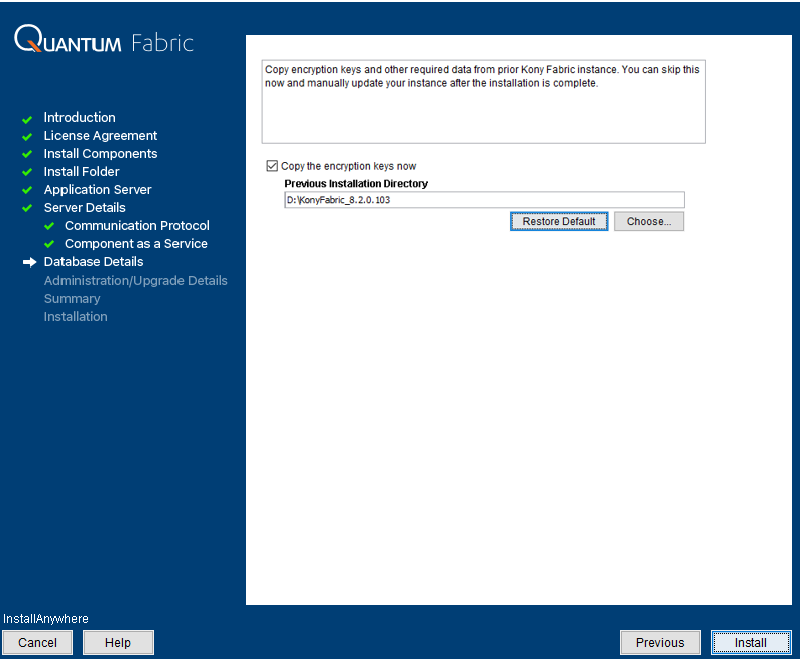The image size is (800, 659).
Task: Select the License Agreement step
Action: coord(100,136)
